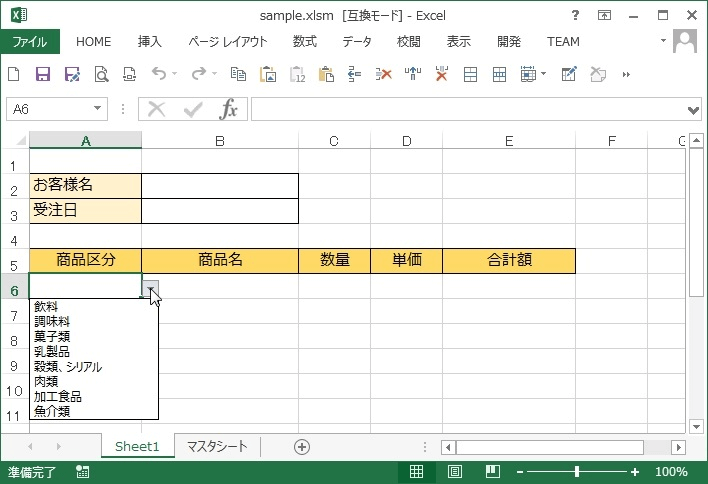Switch to the マスタシート sheet tab
This screenshot has height=484, width=708.
217,447
